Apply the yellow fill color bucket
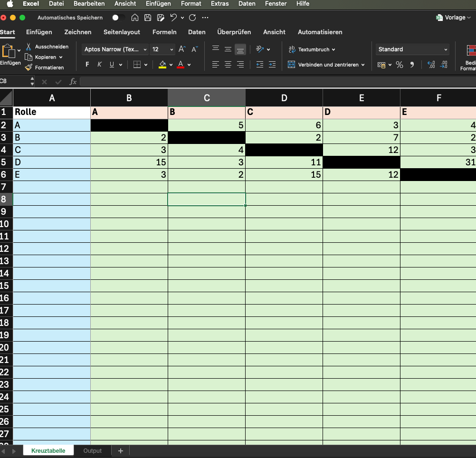This screenshot has height=458, width=476. pos(162,64)
